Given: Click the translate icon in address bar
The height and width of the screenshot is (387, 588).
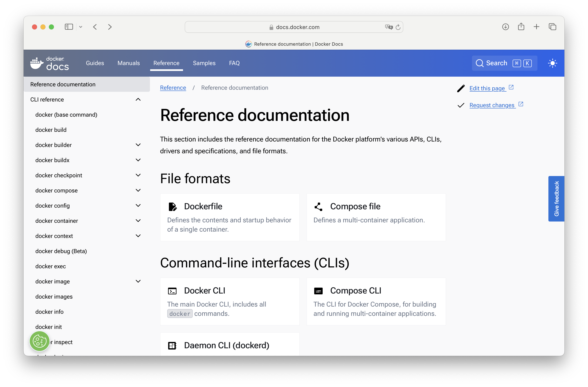Looking at the screenshot, I should point(389,27).
